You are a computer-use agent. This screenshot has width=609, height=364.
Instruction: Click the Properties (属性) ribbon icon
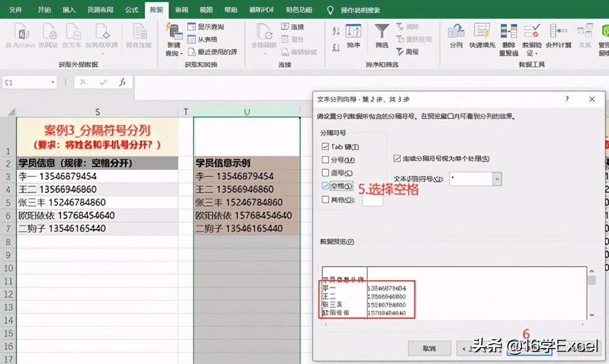click(285, 39)
